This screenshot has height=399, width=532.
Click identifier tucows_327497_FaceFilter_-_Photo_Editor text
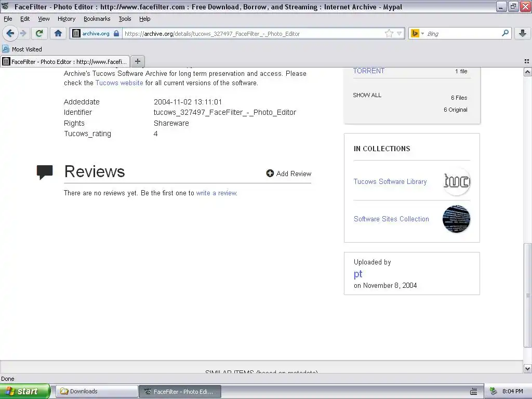click(224, 112)
